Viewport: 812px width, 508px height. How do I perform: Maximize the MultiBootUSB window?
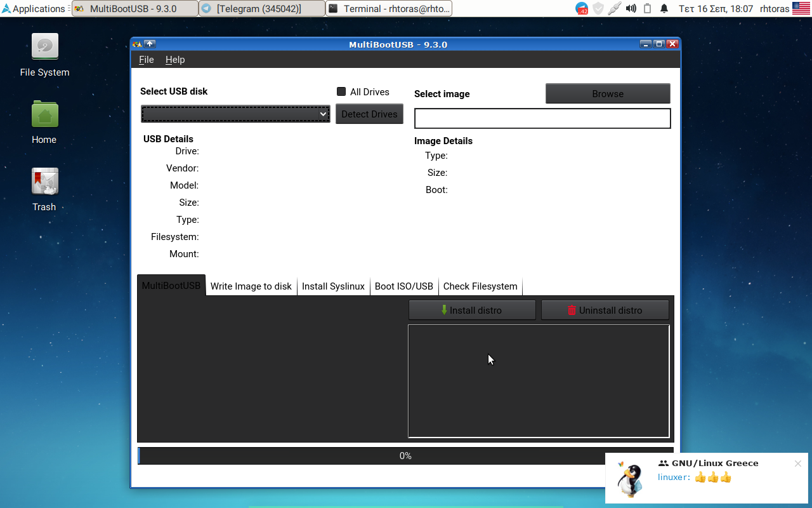(x=659, y=44)
